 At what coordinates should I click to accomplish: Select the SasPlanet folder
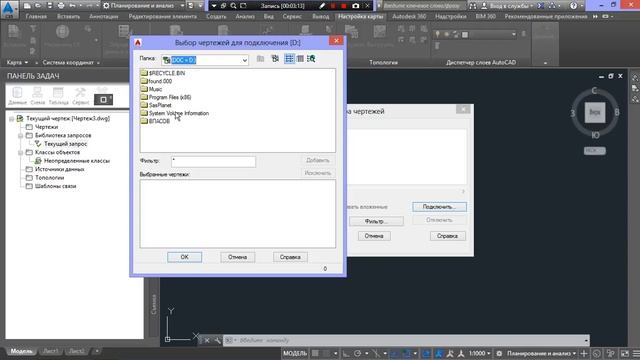coord(156,105)
